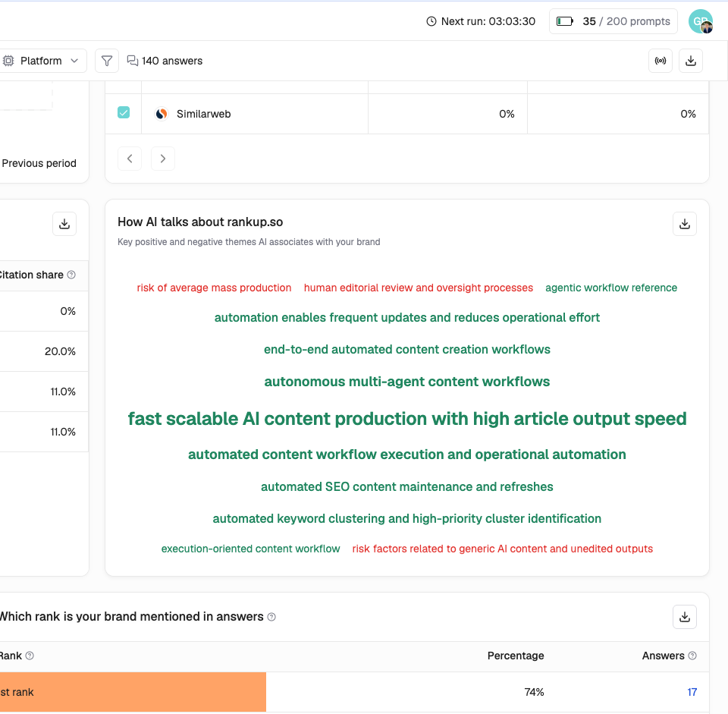Open the user avatar profile menu
The width and height of the screenshot is (728, 714).
[701, 21]
